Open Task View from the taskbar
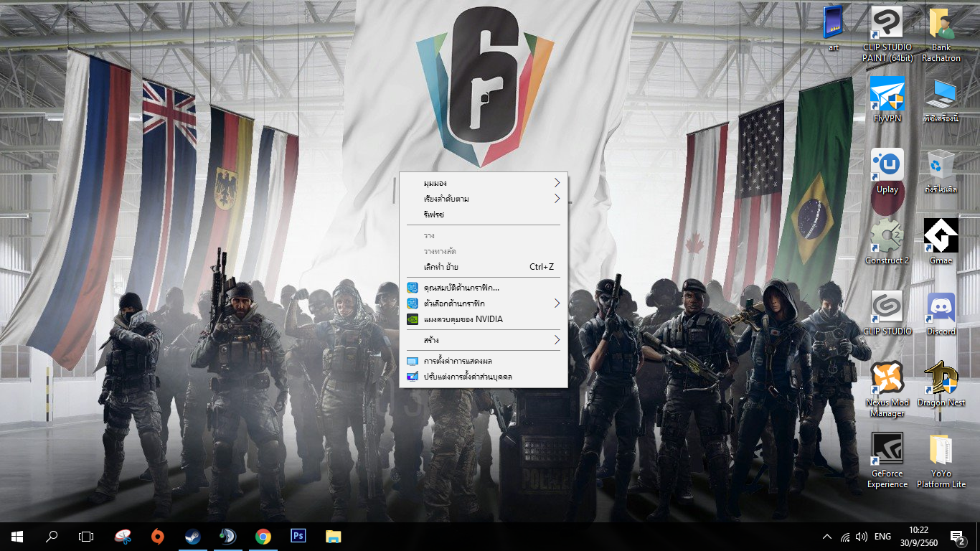Screen dimensions: 980x551 (86, 537)
